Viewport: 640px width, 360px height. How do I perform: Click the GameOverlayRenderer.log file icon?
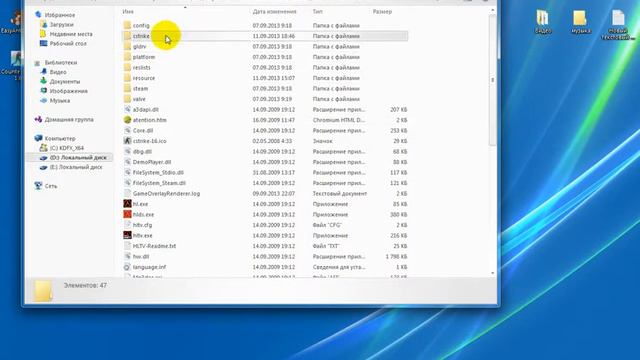(x=127, y=193)
